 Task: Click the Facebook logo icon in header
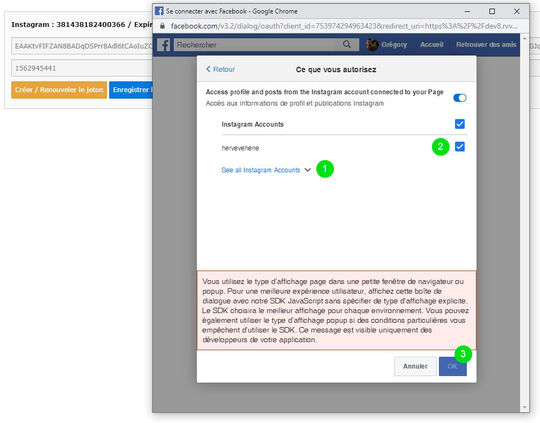click(164, 45)
